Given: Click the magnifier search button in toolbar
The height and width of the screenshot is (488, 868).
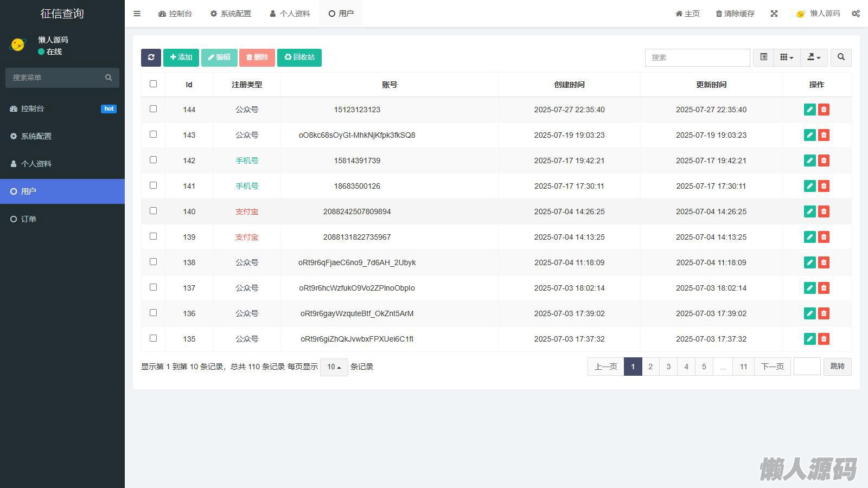Looking at the screenshot, I should pyautogui.click(x=841, y=57).
